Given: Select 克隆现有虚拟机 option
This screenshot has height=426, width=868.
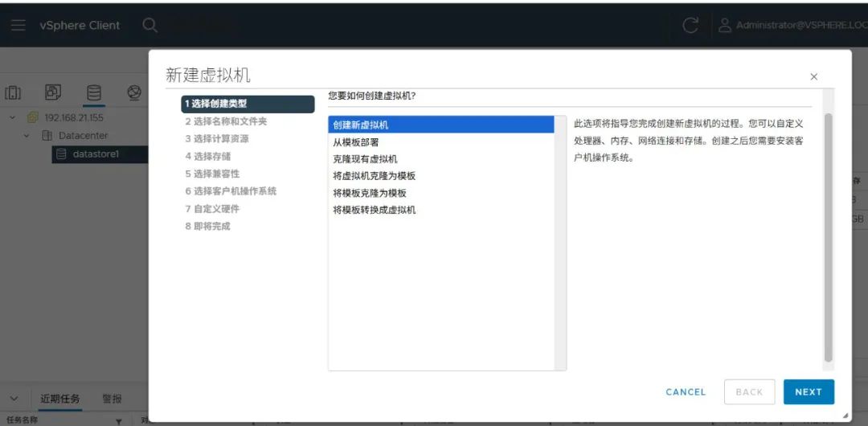Looking at the screenshot, I should pos(441,159).
